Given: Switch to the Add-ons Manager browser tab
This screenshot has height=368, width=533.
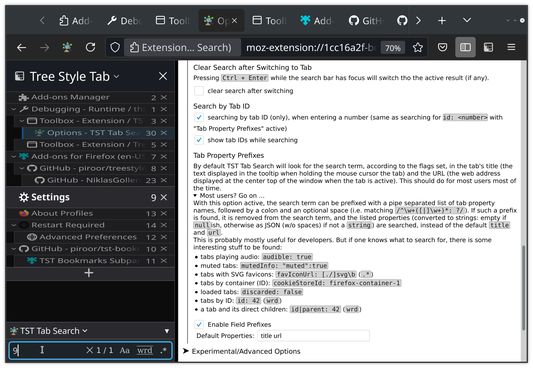Looking at the screenshot, I should click(74, 21).
